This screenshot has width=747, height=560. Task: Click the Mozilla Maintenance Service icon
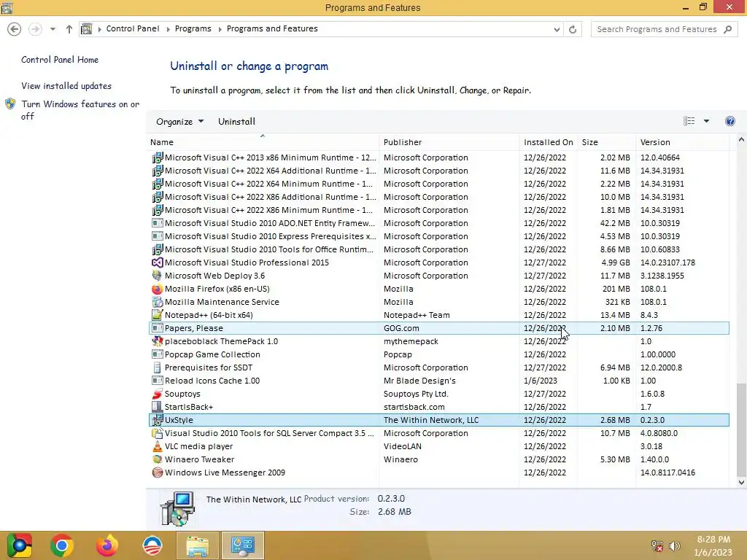click(x=158, y=302)
